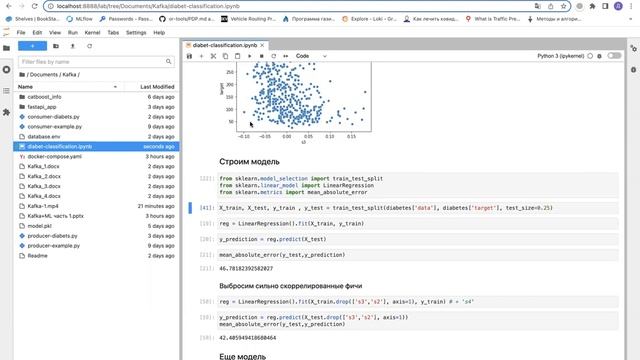Open the extension manager puzzle icon
Viewport: 640px width, 360px height.
point(6,112)
